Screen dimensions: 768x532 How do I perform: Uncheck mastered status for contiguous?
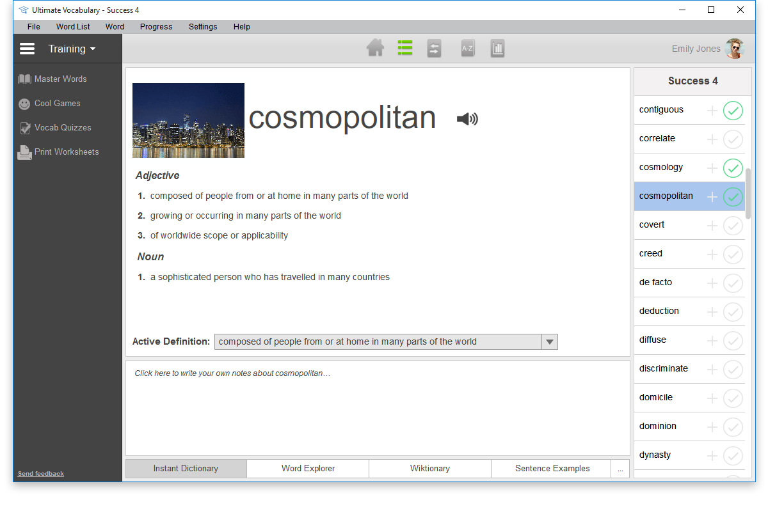coord(733,111)
